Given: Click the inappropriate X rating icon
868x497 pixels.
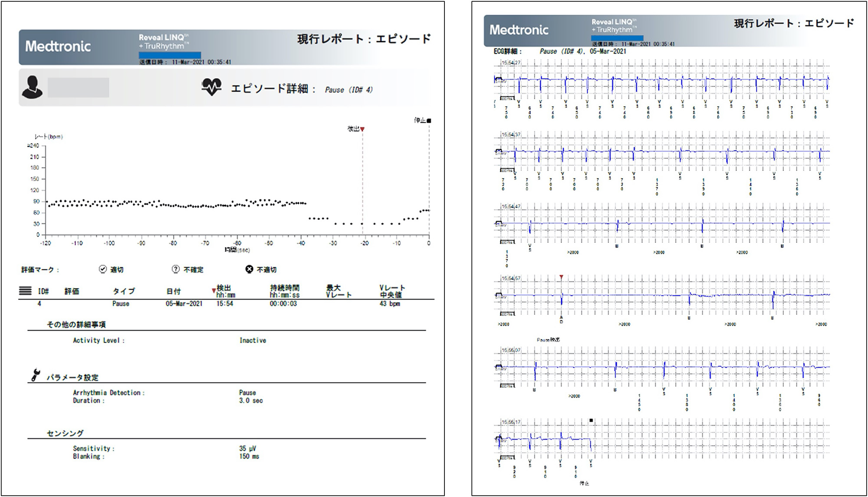Looking at the screenshot, I should coord(249,269).
